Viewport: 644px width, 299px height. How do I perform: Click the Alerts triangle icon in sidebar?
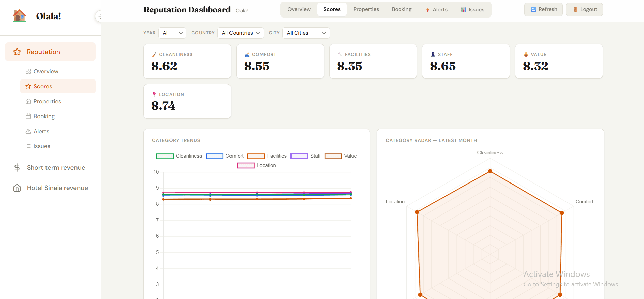28,131
